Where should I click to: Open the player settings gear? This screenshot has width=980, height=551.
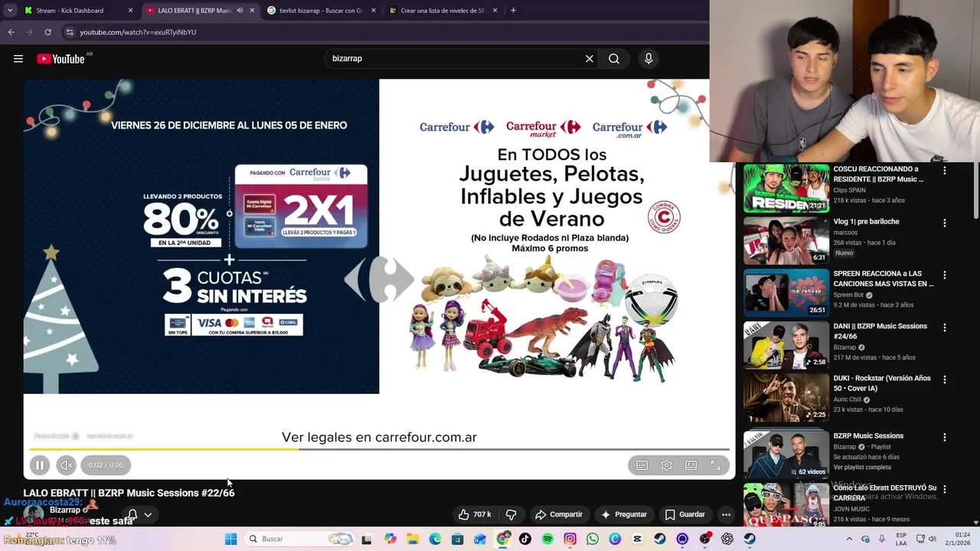667,465
